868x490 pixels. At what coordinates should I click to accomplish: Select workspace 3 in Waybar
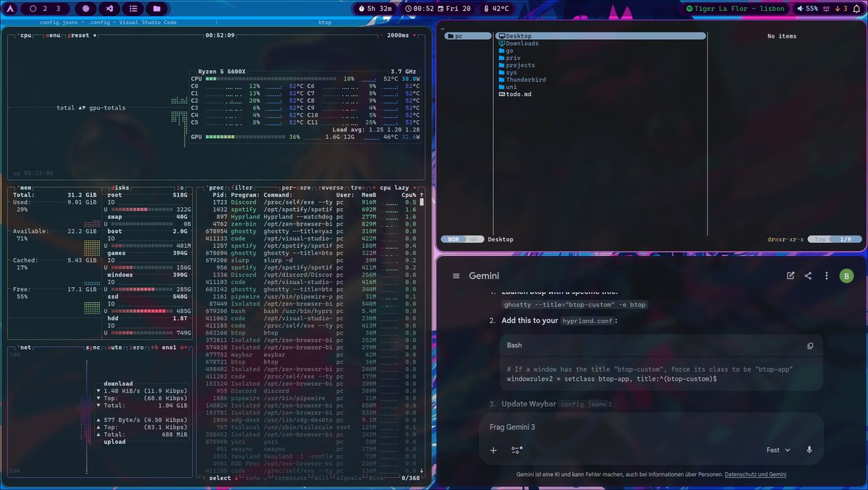tap(59, 9)
